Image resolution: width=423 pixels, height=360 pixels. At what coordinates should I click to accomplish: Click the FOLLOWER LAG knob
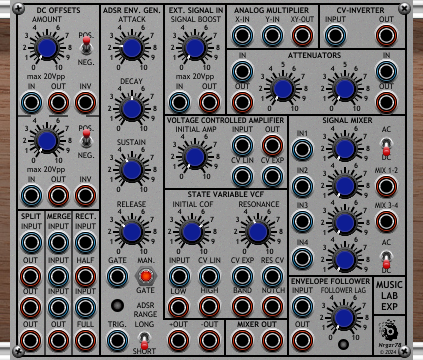344,318
